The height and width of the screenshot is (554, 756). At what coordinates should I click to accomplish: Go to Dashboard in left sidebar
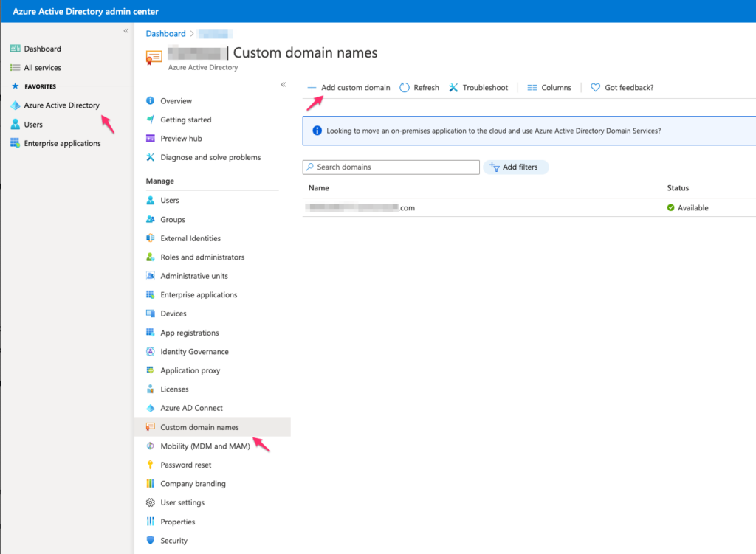point(42,49)
